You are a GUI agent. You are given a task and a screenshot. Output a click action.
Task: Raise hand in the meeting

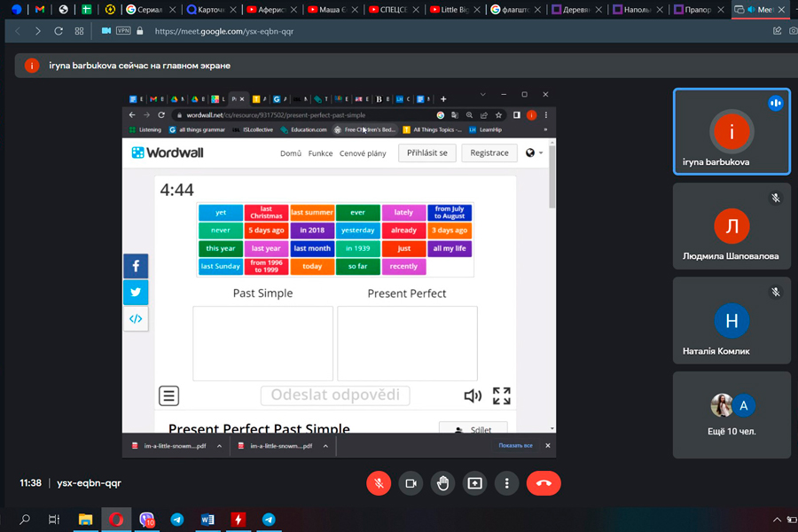[442, 483]
